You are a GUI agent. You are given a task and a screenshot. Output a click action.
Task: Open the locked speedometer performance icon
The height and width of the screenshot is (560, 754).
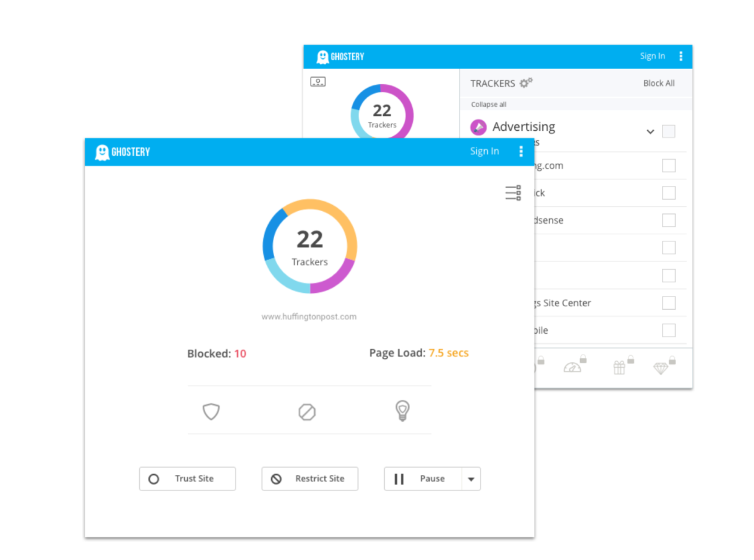(x=575, y=365)
